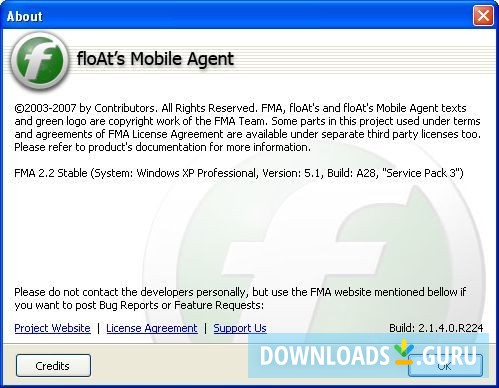Click the ©2003-2007 copyright paragraph
Viewport: 499px width, 388px height.
click(247, 127)
